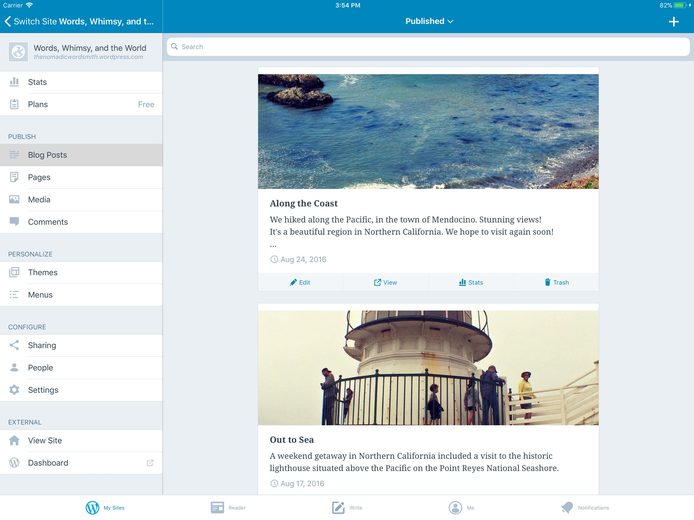This screenshot has height=520, width=694.
Task: Open Along the Coast post title
Action: 304,204
